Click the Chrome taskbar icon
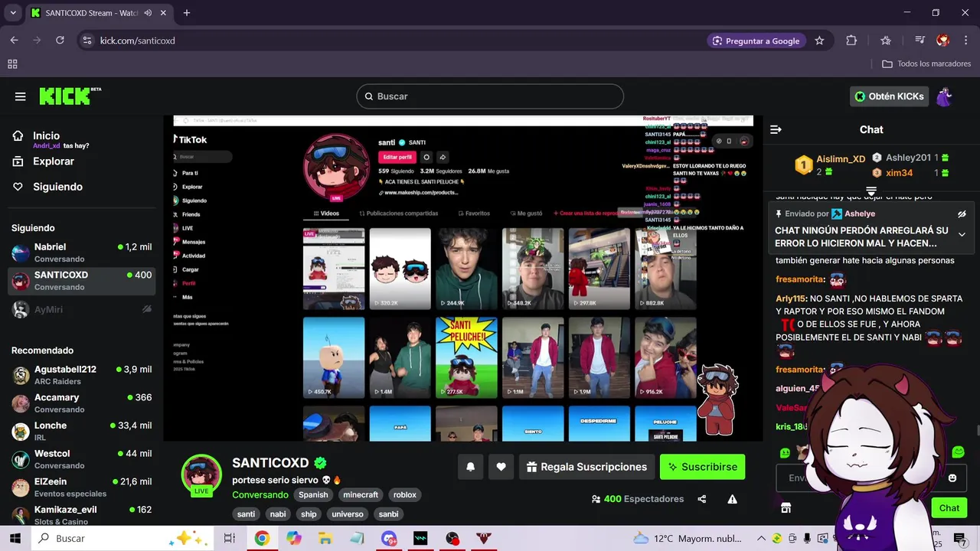The width and height of the screenshot is (980, 551). coord(262,538)
